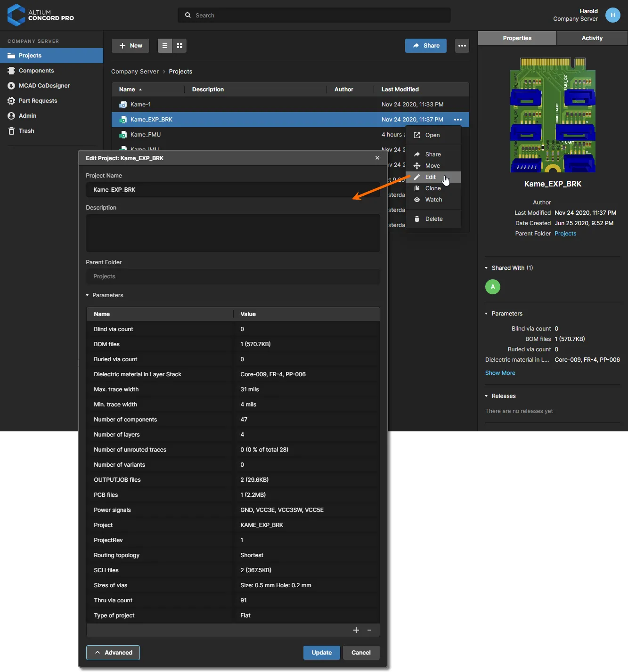Screen dimensions: 628x672
Task: Select the Sizes of vias parameter row
Action: (x=233, y=585)
